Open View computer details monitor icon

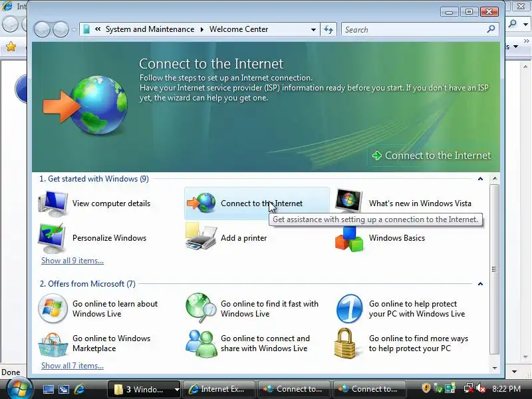[53, 203]
